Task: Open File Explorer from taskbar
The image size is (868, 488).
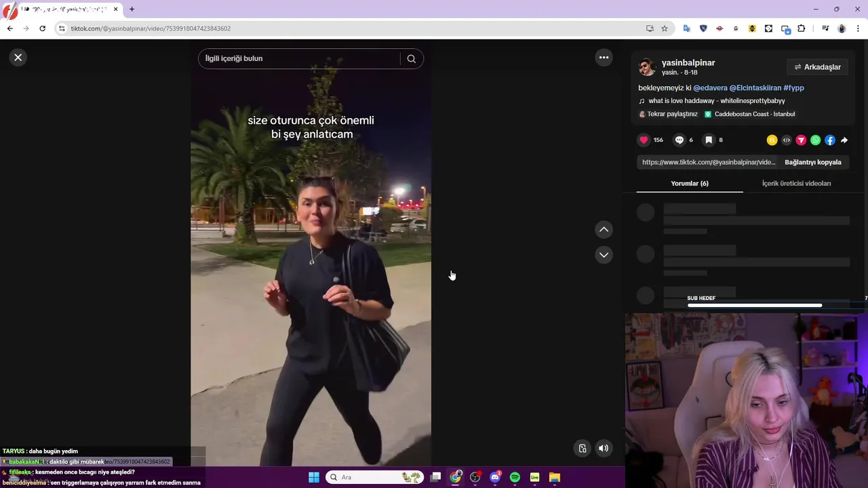Action: tap(555, 477)
